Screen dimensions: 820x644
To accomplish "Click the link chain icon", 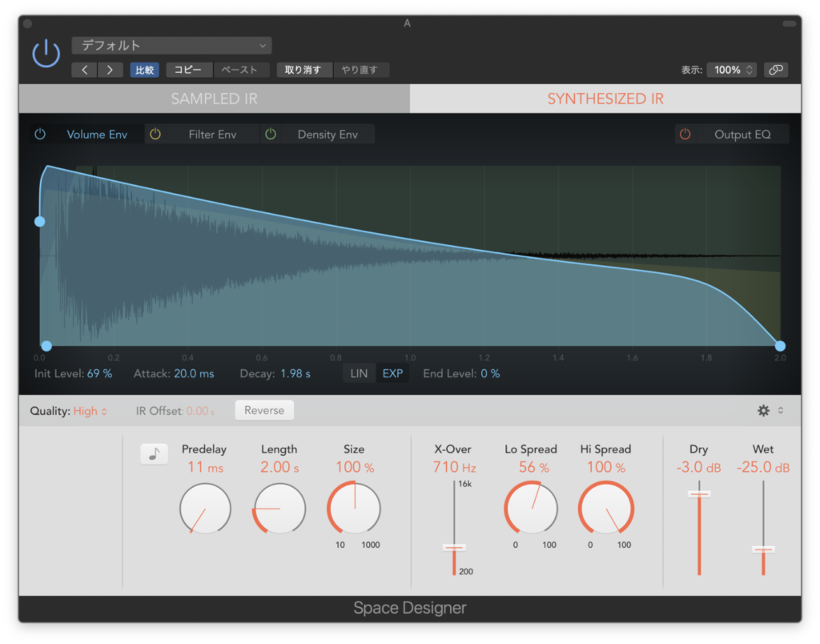I will pos(775,70).
